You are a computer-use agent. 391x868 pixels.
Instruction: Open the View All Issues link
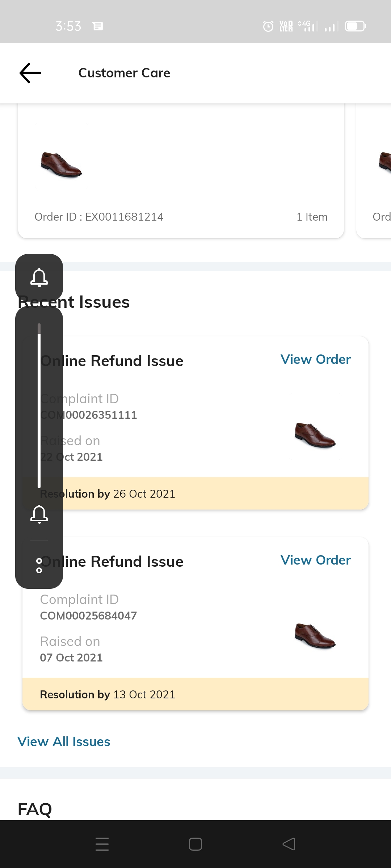click(64, 742)
